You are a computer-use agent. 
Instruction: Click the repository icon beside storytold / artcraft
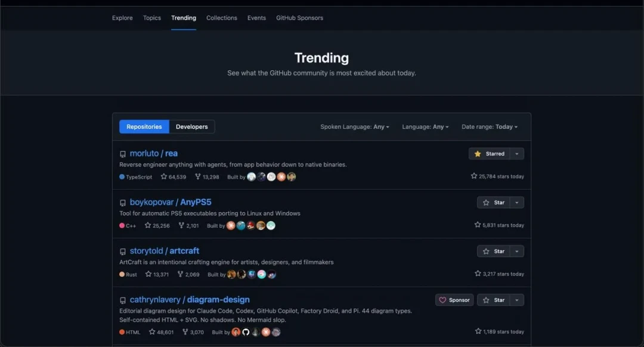coord(122,252)
